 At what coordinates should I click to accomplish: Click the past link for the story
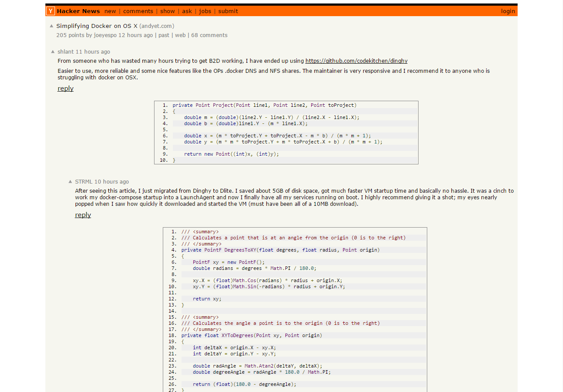pyautogui.click(x=164, y=35)
